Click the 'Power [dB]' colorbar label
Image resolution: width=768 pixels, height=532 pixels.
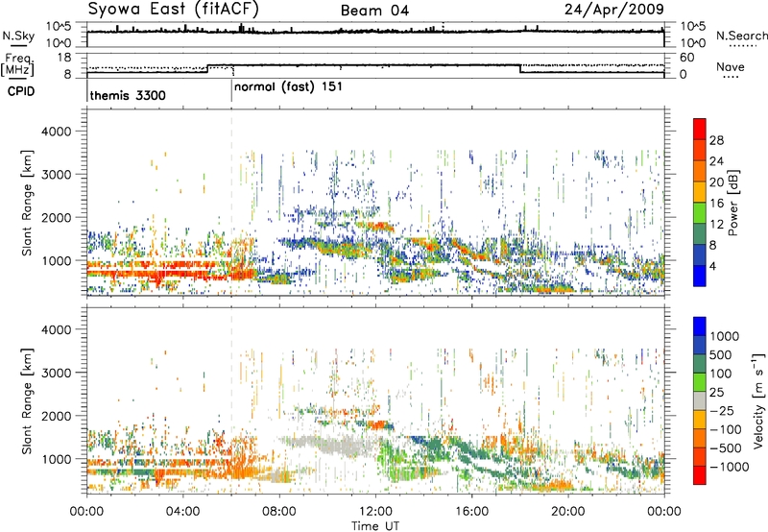(x=732, y=203)
